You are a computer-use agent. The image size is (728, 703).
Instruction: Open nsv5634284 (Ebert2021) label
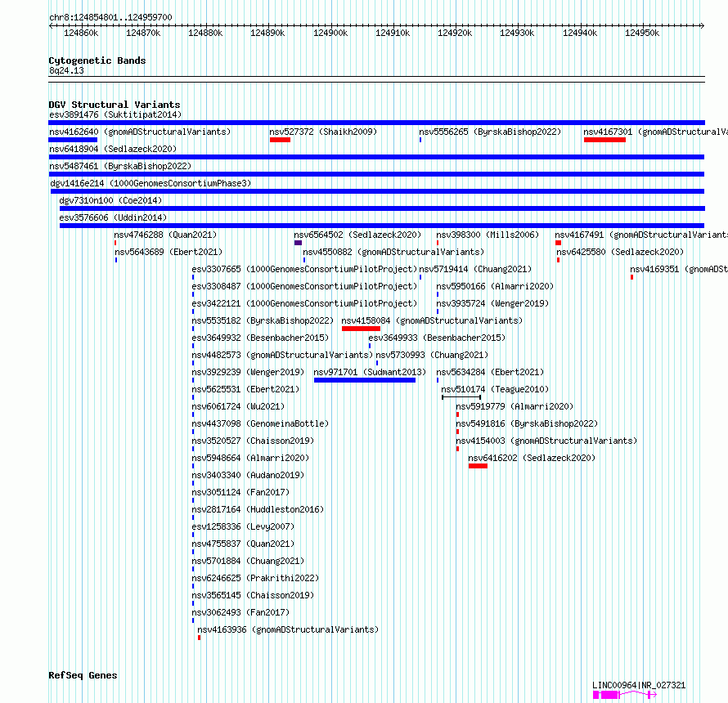pyautogui.click(x=490, y=372)
